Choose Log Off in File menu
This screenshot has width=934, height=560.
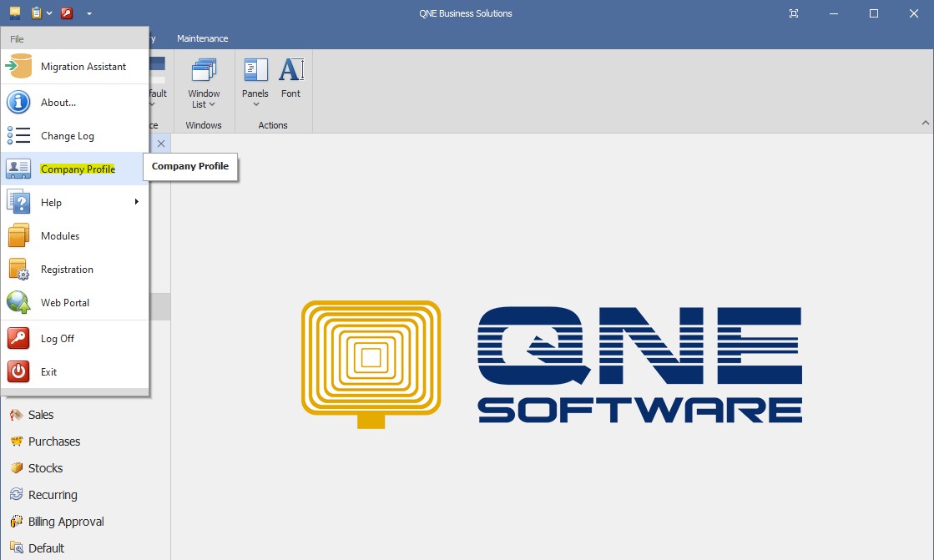(x=75, y=338)
